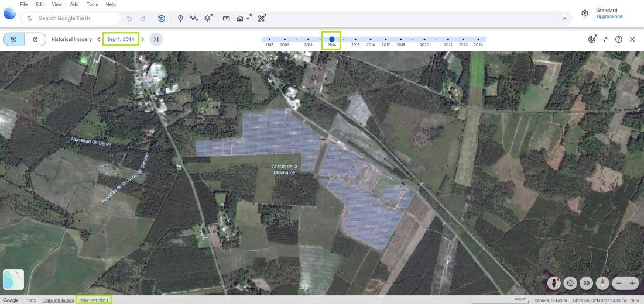Click the Google Earth logo icon

[9, 13]
